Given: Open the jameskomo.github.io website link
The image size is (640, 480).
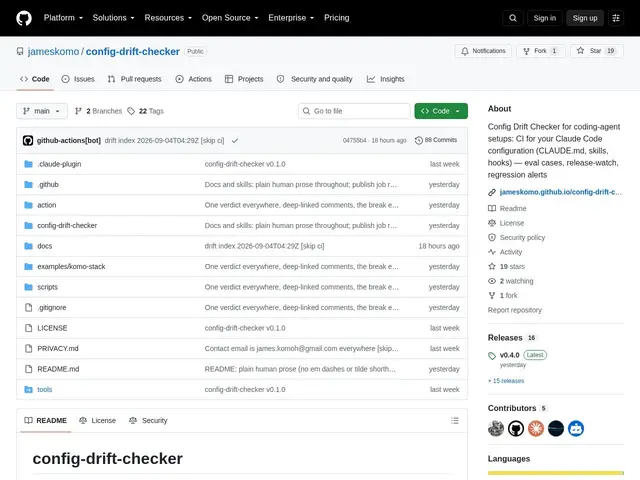Looking at the screenshot, I should pos(560,192).
